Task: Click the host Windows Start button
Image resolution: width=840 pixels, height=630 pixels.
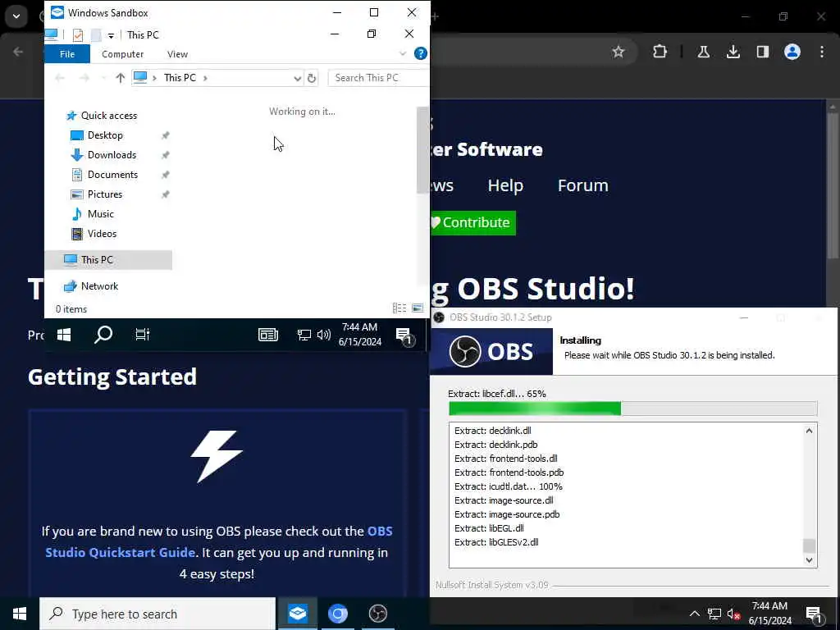Action: pyautogui.click(x=20, y=614)
